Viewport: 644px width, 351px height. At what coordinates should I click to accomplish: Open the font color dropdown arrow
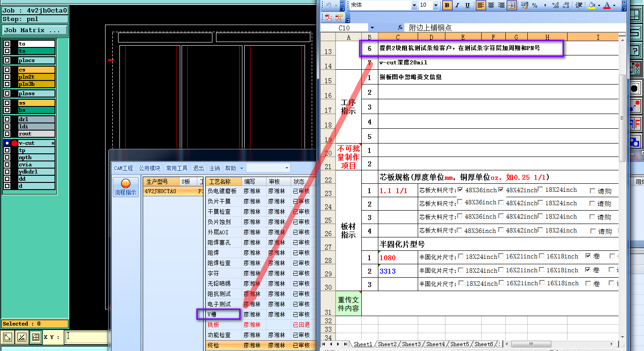(x=614, y=5)
